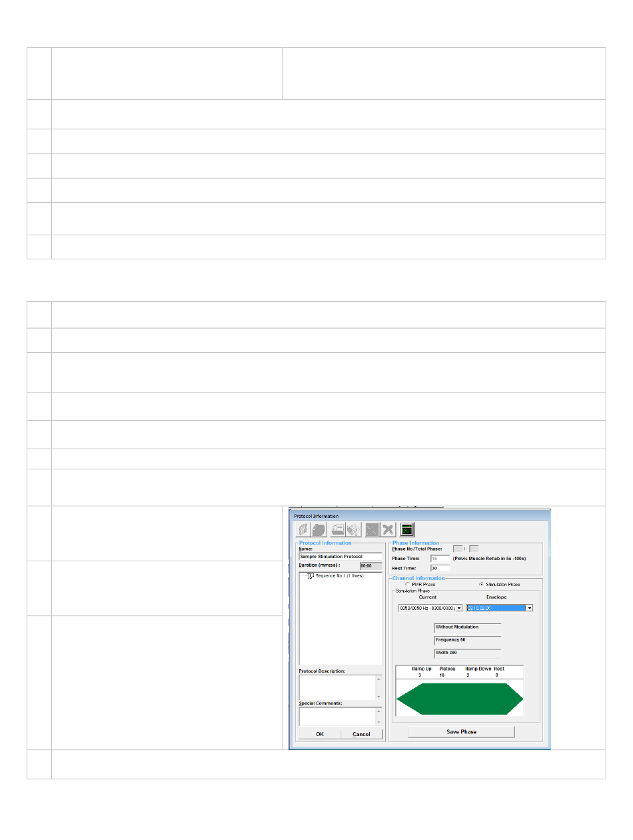Click the Frequency 50 text
Screen dimensions: 633x840
pos(450,640)
